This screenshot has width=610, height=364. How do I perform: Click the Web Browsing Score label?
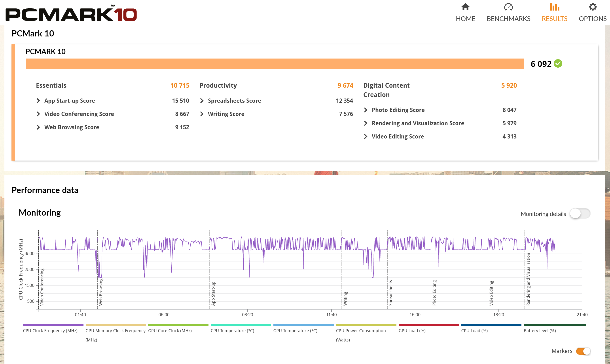(72, 127)
